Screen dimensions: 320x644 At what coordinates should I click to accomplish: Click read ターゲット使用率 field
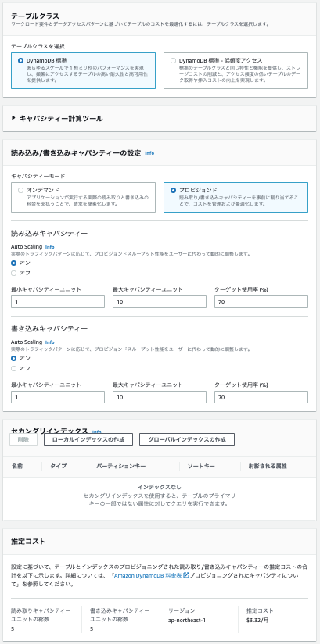coord(261,302)
